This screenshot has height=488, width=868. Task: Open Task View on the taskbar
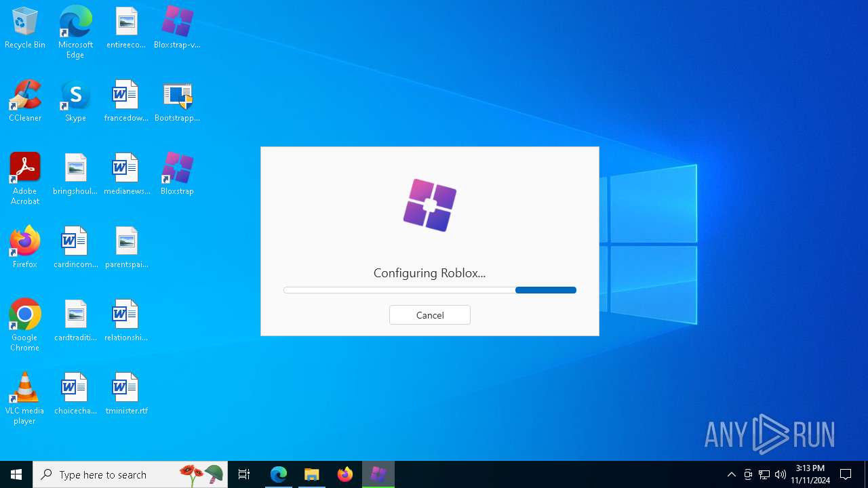(x=244, y=474)
